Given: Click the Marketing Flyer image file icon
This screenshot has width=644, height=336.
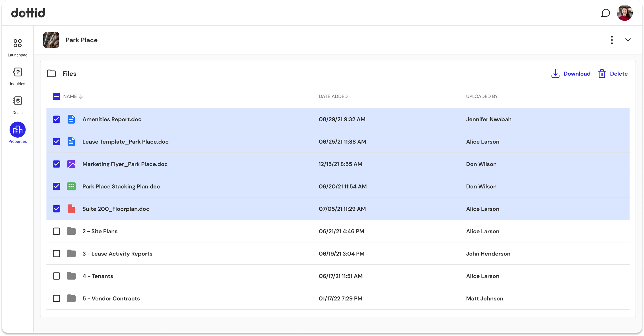Looking at the screenshot, I should [x=71, y=164].
